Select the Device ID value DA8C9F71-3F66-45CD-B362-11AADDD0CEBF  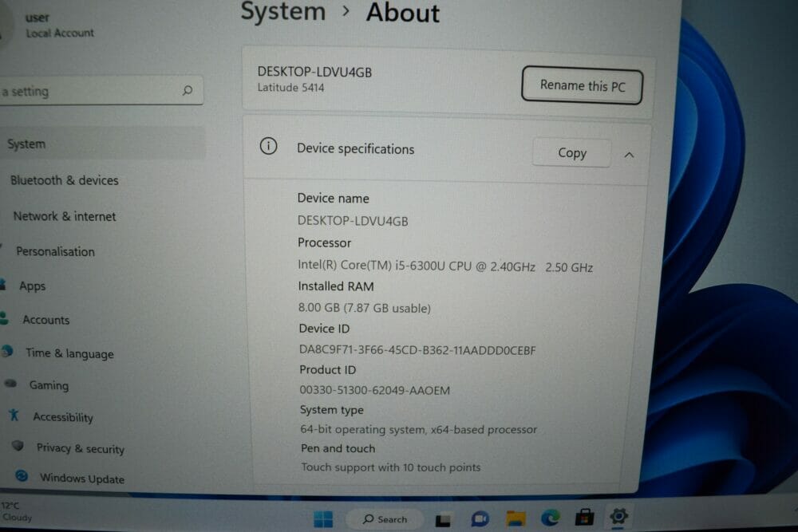[417, 350]
